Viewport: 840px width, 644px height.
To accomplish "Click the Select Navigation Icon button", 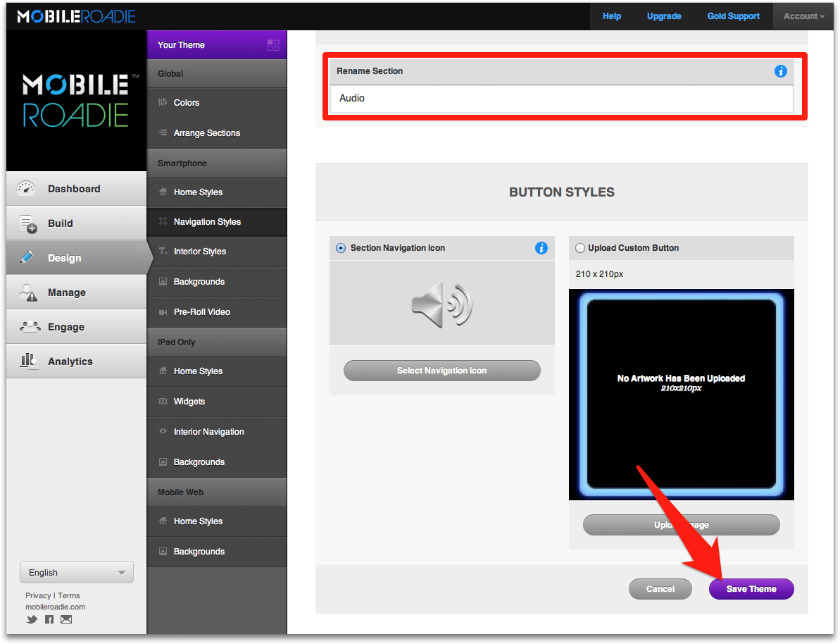I will pos(441,371).
